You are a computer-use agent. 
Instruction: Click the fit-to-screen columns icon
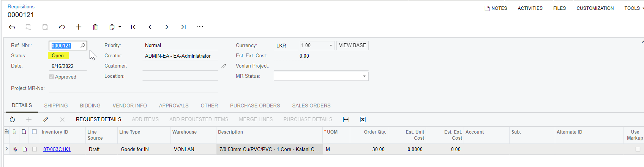[x=346, y=120]
